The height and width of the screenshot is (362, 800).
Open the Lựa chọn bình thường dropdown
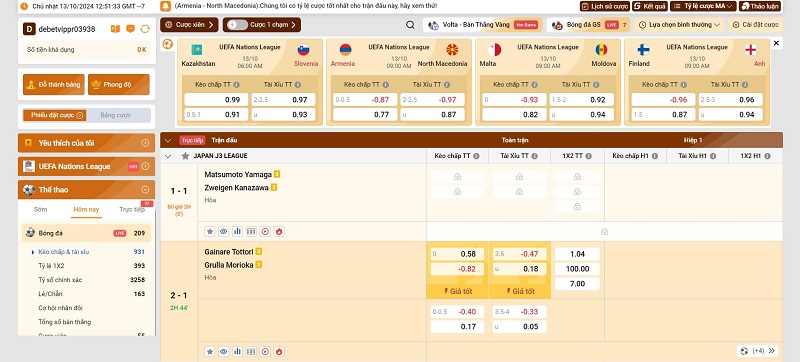coord(680,24)
